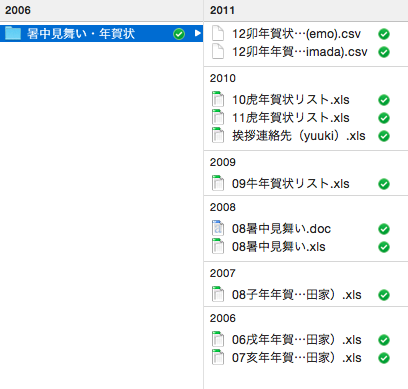Select file name 12卯年賀状…(emo).csv

pyautogui.click(x=296, y=34)
